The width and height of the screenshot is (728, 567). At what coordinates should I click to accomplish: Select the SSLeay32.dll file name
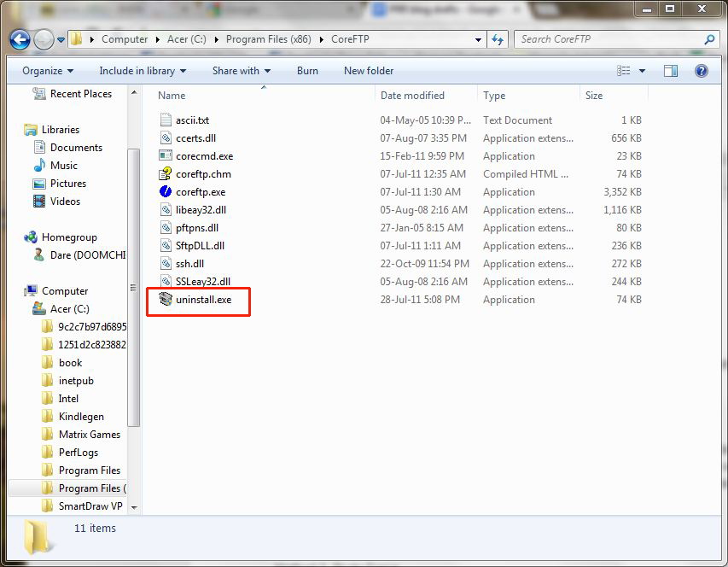pyautogui.click(x=203, y=282)
